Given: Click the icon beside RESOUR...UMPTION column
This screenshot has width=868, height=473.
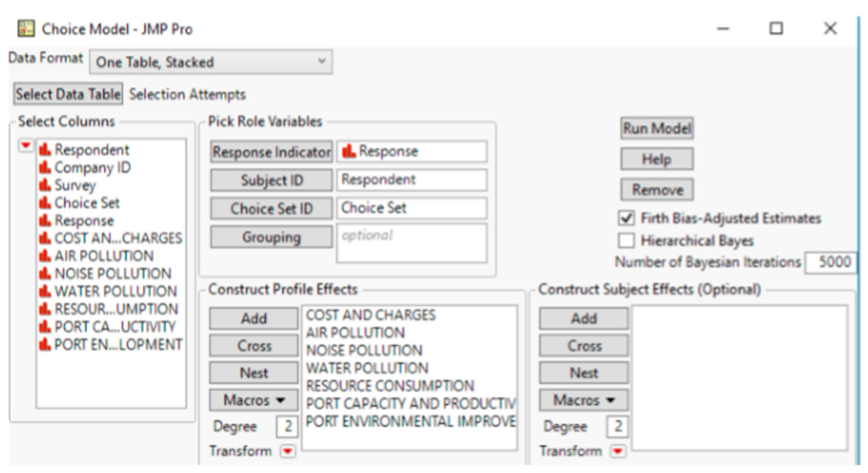Looking at the screenshot, I should pos(45,309).
